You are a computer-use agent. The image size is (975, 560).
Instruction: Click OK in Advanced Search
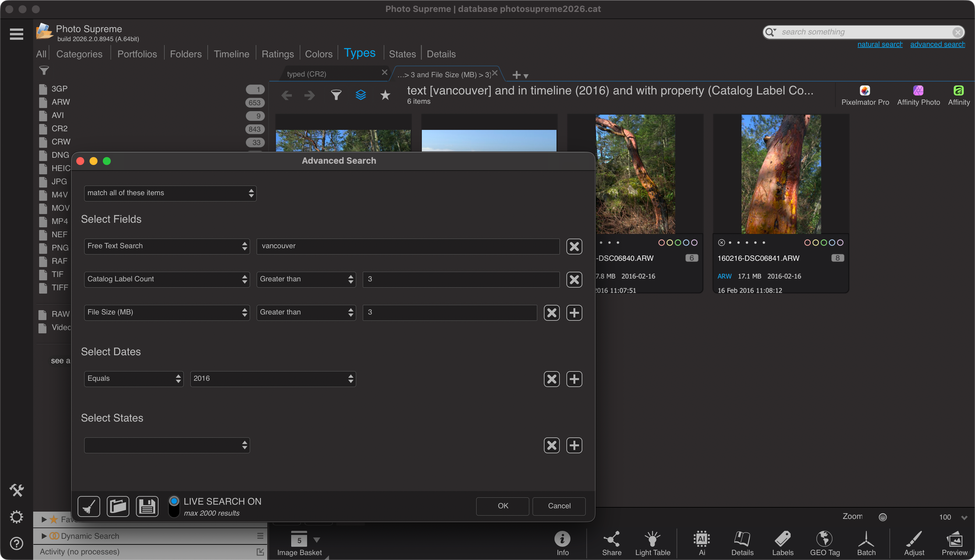click(x=503, y=506)
